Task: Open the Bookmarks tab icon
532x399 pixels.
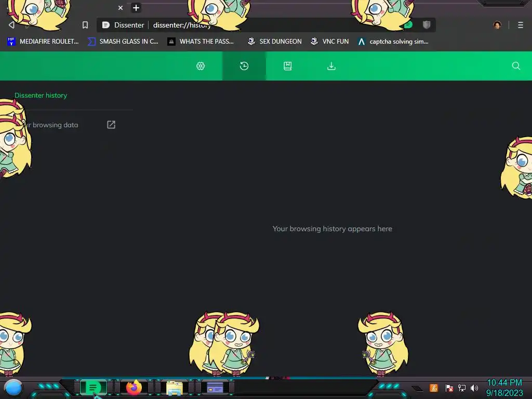Action: (288, 66)
